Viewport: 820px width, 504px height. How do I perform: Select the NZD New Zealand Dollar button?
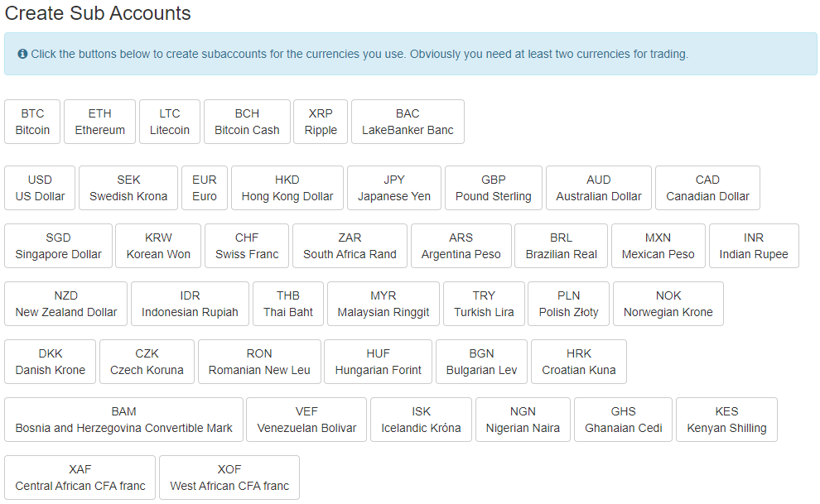pos(66,304)
